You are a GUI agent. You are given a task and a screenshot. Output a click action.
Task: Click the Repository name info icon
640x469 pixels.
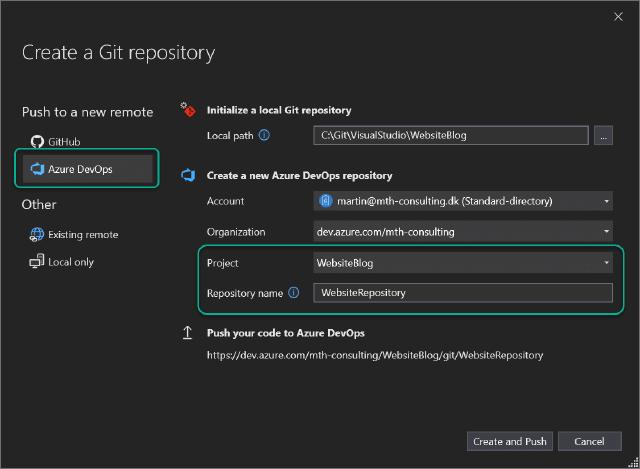(x=294, y=293)
